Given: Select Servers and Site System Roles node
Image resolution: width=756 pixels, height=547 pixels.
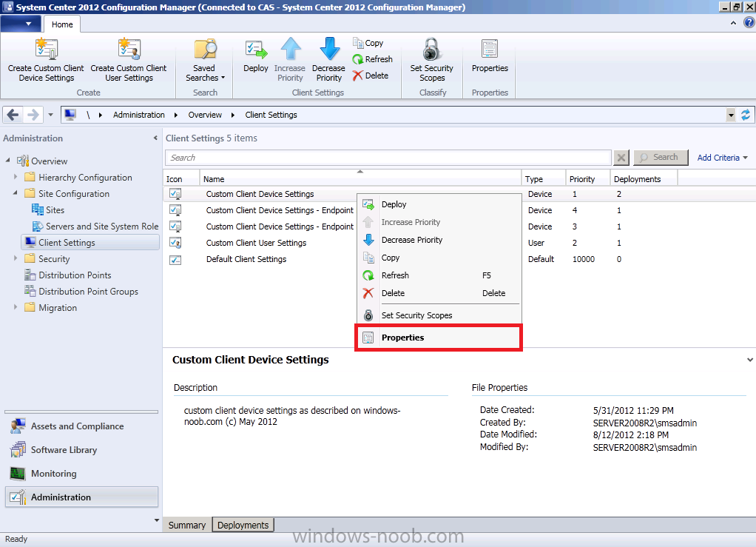Looking at the screenshot, I should click(95, 226).
